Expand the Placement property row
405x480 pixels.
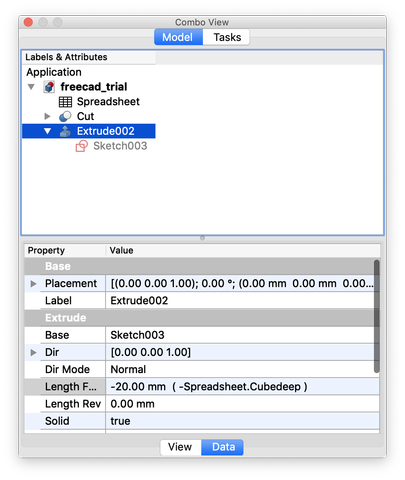tap(33, 284)
